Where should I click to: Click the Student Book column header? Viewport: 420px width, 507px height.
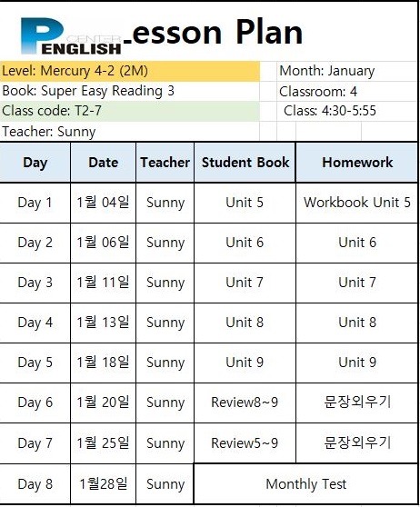click(x=245, y=163)
